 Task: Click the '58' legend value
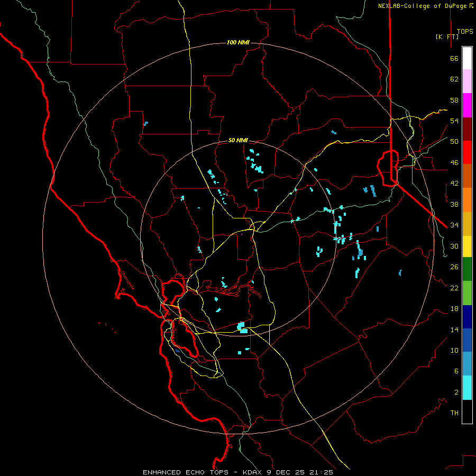tap(454, 100)
